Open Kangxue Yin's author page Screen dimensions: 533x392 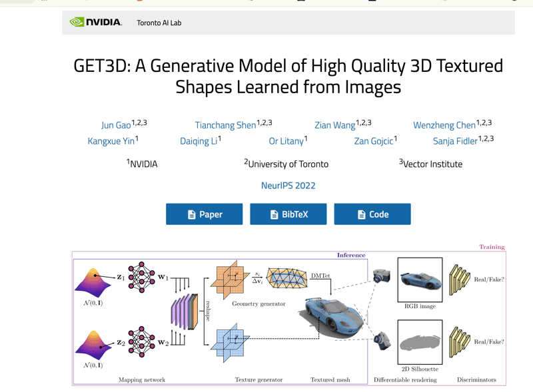click(111, 141)
